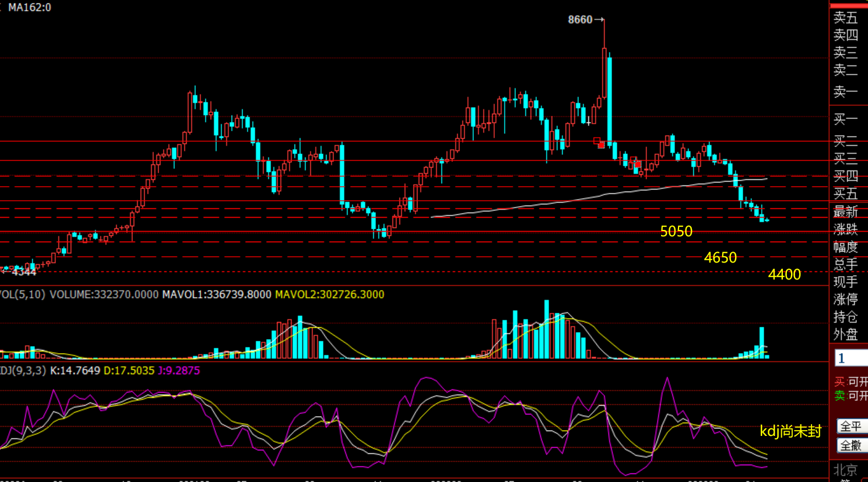868x482 pixels.
Task: Select the 买一 buy-one quote row
Action: 846,120
